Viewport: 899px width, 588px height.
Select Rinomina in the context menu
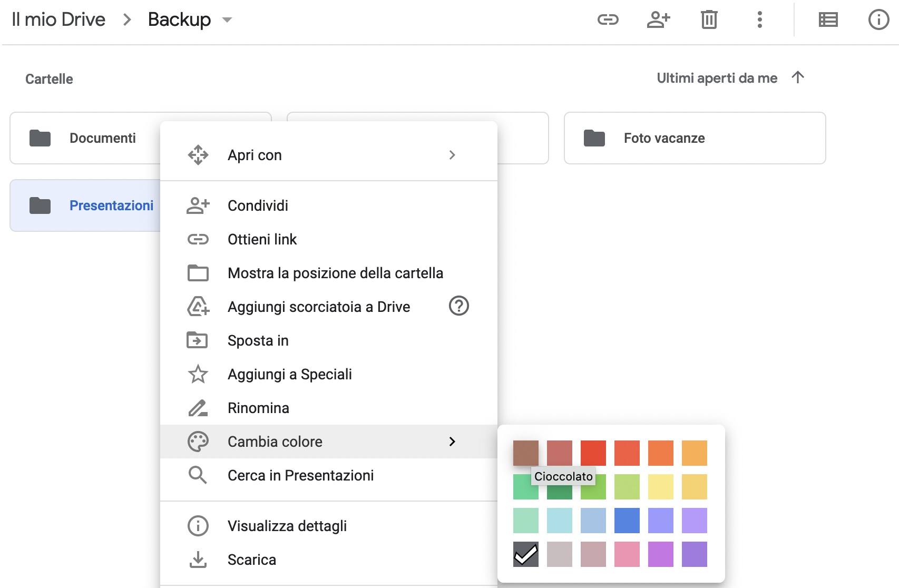[x=329, y=408]
